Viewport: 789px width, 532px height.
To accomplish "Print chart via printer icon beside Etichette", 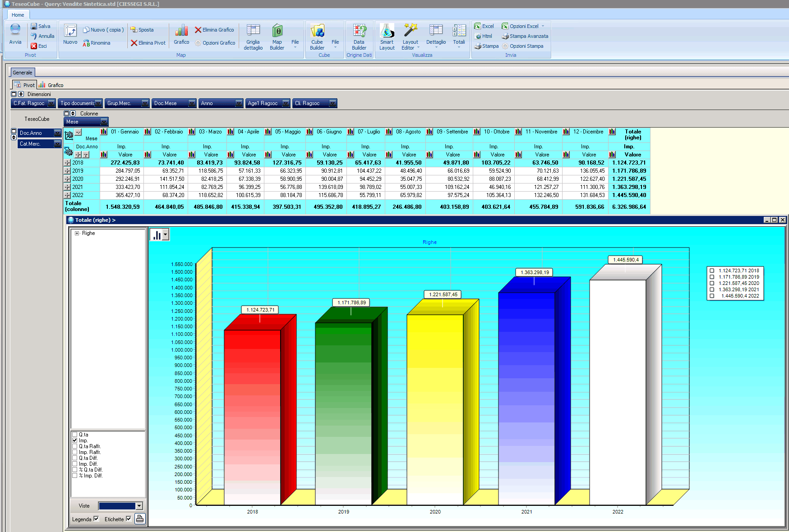I will (x=140, y=518).
